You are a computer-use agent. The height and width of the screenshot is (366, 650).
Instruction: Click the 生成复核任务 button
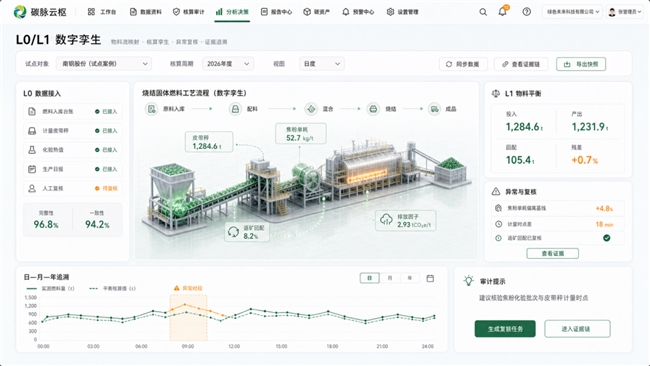tap(505, 329)
